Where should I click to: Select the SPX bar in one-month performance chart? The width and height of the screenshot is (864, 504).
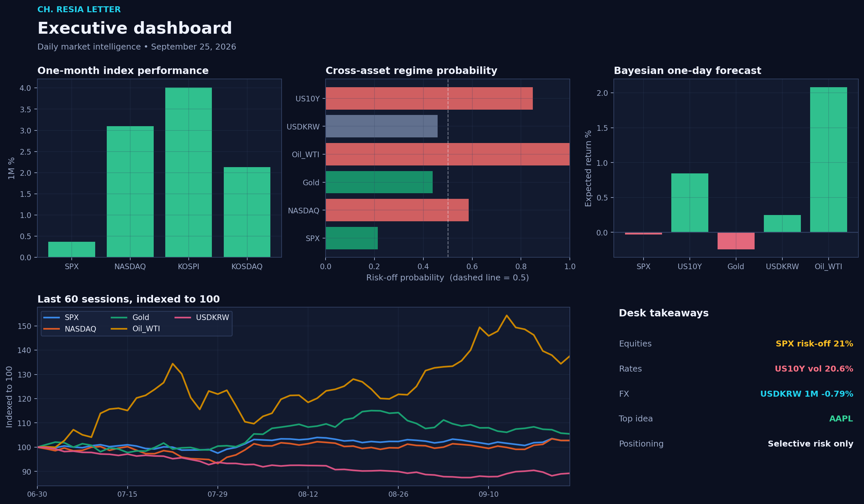[x=72, y=249]
